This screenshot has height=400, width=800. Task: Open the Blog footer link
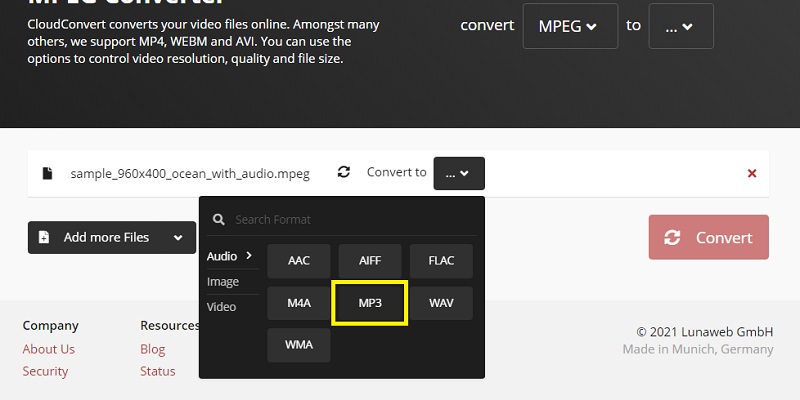(x=153, y=349)
